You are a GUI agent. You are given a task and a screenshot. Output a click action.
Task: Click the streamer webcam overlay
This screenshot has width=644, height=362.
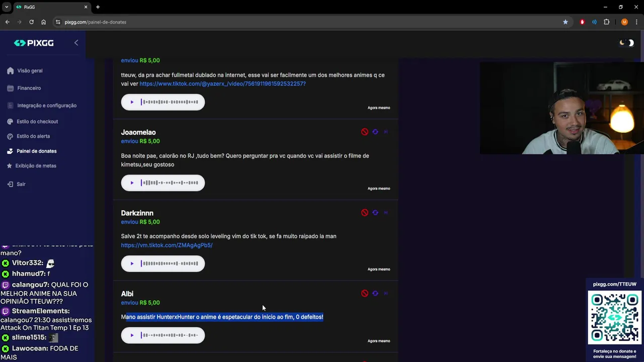[561, 108]
